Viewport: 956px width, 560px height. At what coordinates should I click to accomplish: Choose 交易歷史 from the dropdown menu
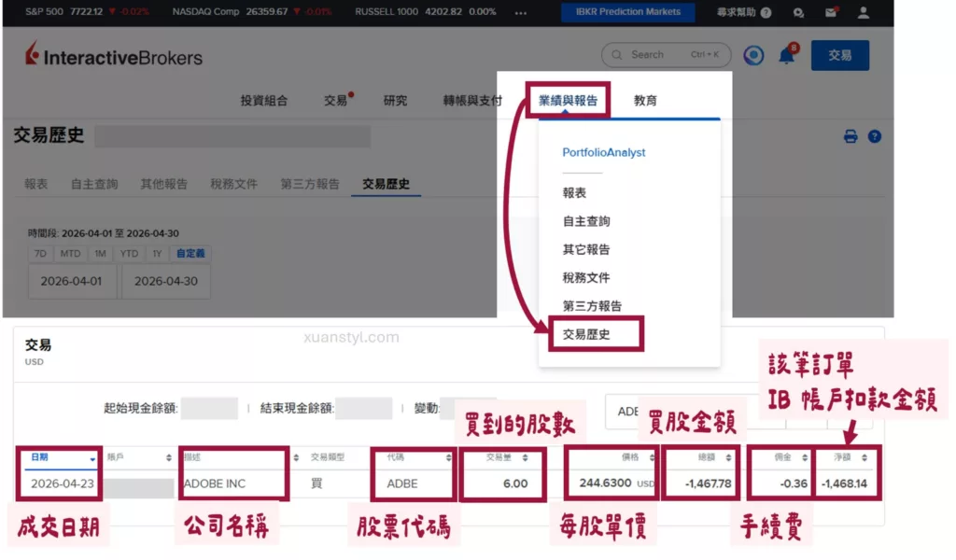(x=586, y=334)
